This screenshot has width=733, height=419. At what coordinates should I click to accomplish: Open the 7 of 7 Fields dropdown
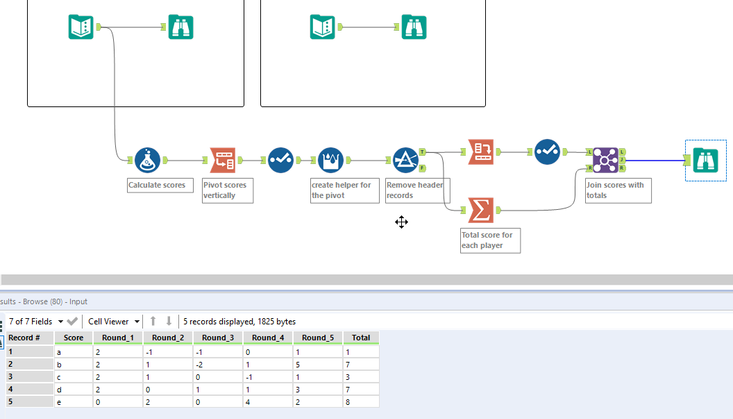36,321
